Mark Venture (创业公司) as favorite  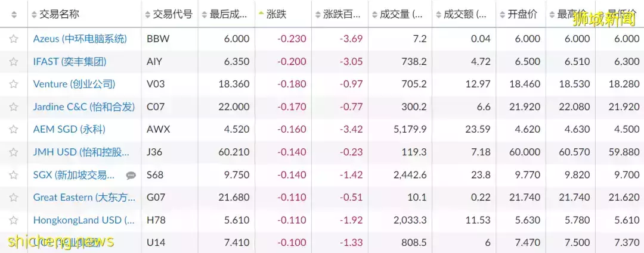[x=14, y=84]
